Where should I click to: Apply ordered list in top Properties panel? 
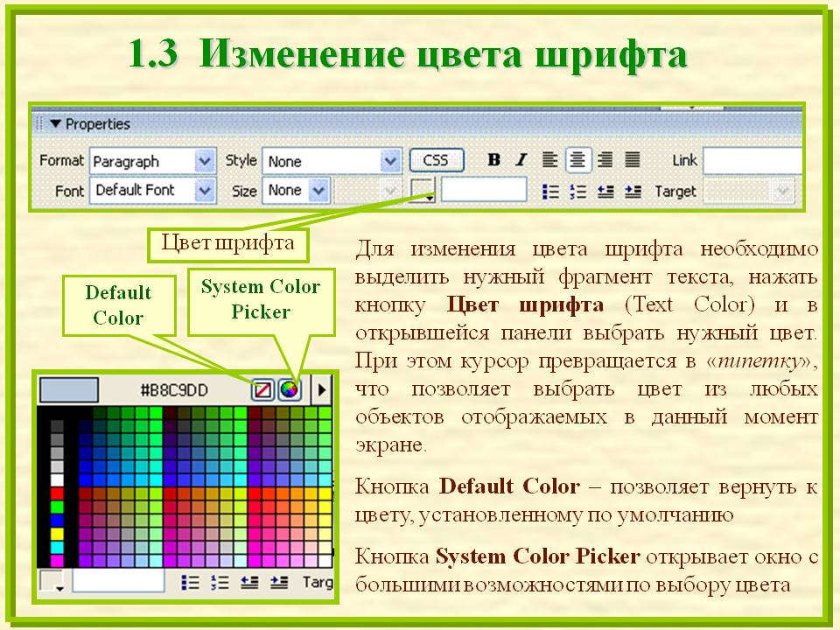click(578, 192)
